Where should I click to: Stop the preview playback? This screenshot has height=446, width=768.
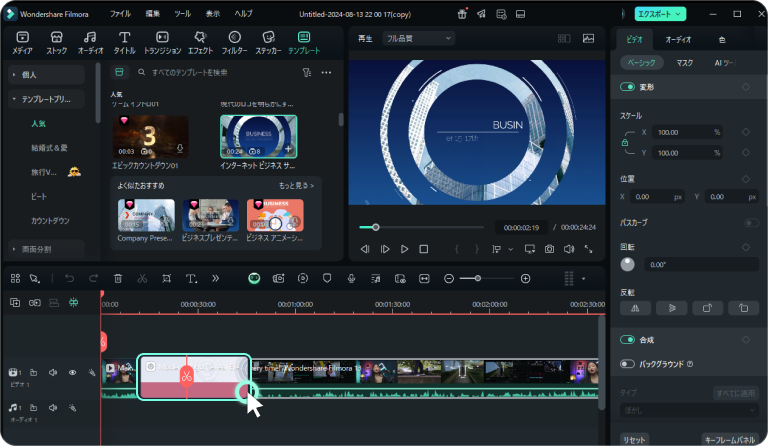coord(424,249)
